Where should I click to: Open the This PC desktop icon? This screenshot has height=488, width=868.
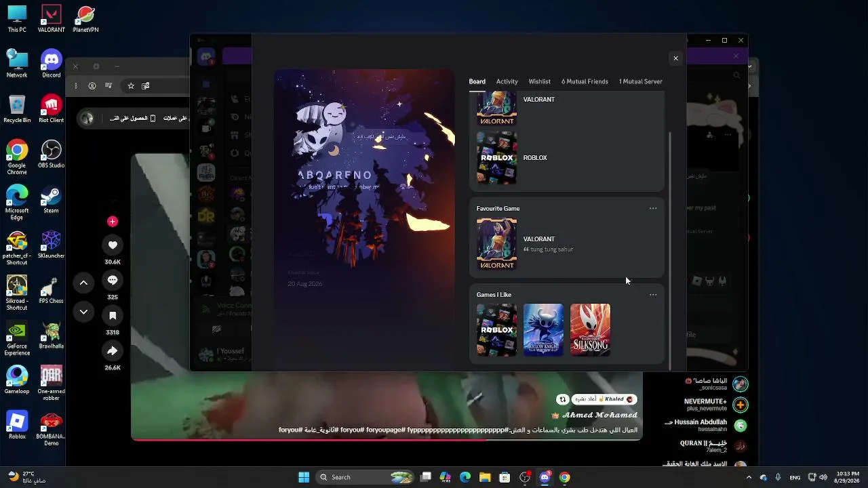[17, 19]
